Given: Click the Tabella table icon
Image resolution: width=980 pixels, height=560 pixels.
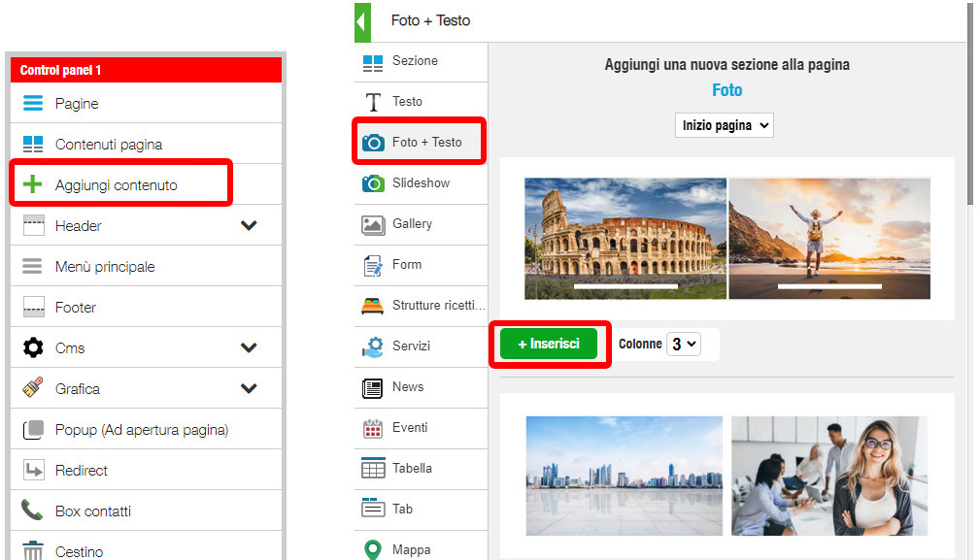Looking at the screenshot, I should (373, 468).
